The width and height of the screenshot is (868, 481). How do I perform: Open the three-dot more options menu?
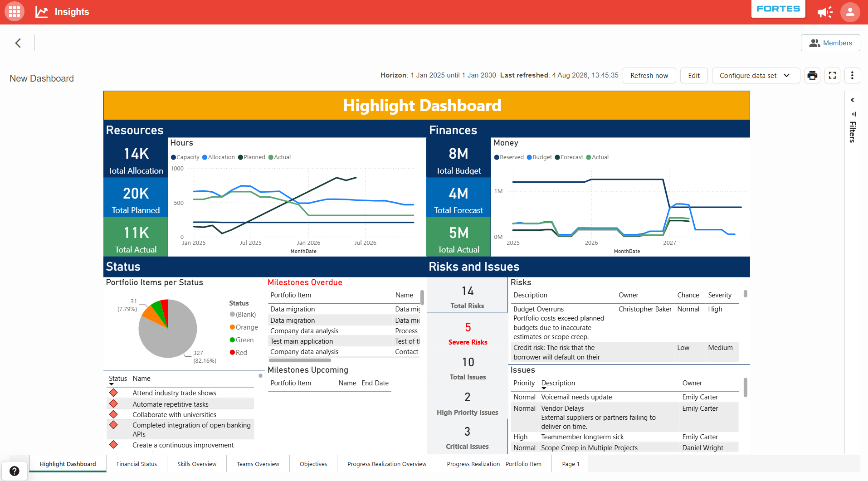852,75
